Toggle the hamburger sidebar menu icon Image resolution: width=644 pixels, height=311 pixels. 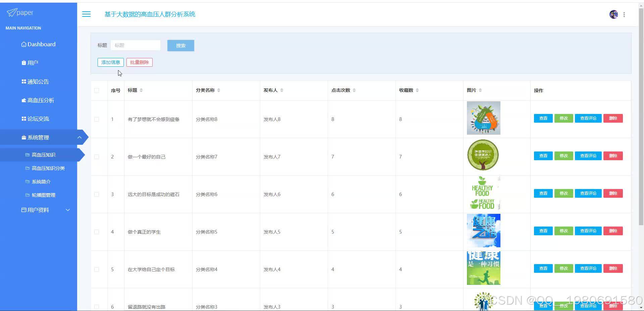(x=86, y=14)
